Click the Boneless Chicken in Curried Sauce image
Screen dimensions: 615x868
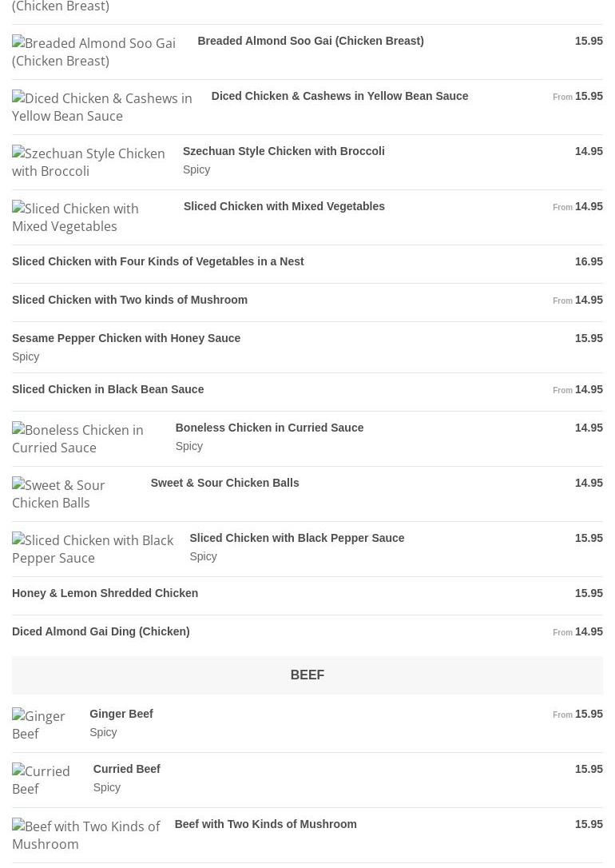(77, 439)
